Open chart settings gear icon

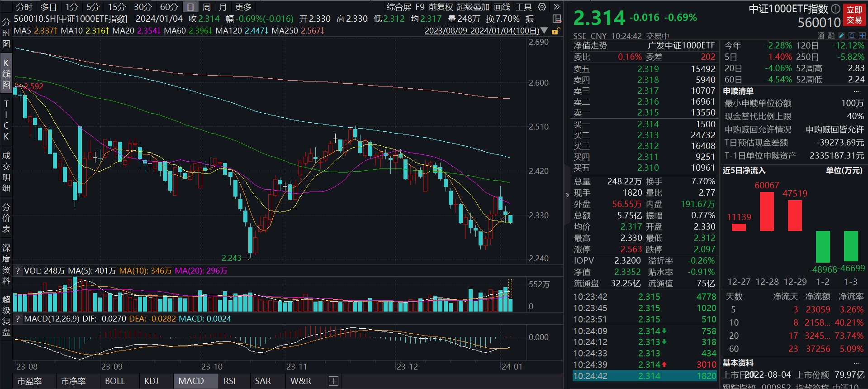(542, 7)
